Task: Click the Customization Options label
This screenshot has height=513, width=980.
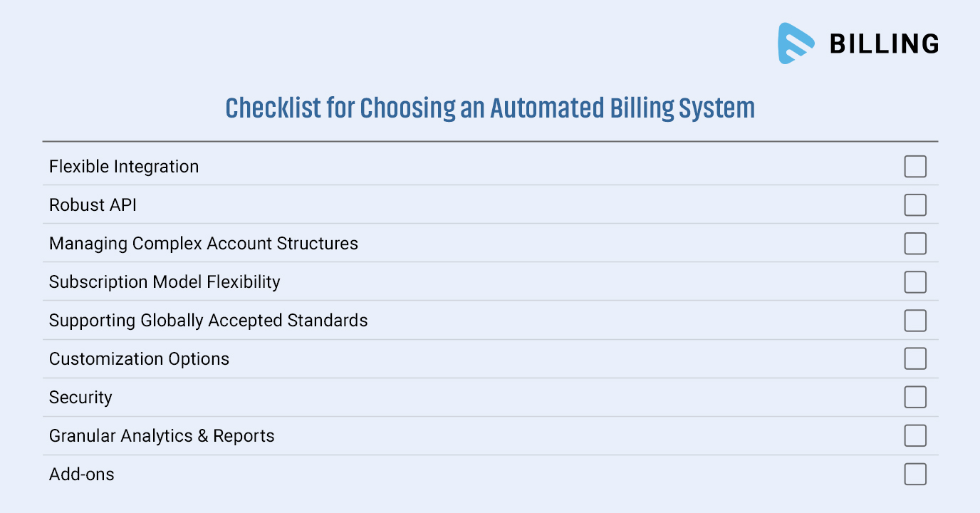Action: [x=139, y=359]
